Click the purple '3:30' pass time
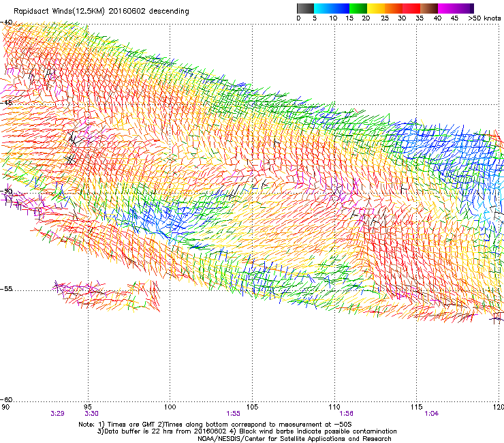 tap(92, 414)
